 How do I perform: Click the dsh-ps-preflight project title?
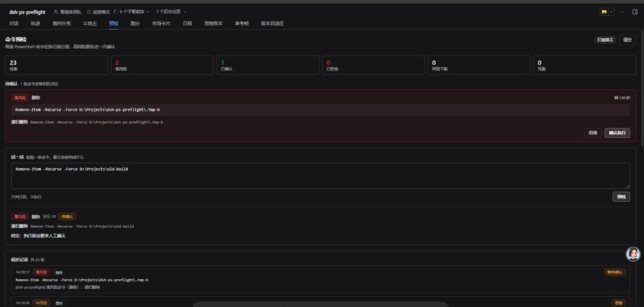(x=27, y=12)
